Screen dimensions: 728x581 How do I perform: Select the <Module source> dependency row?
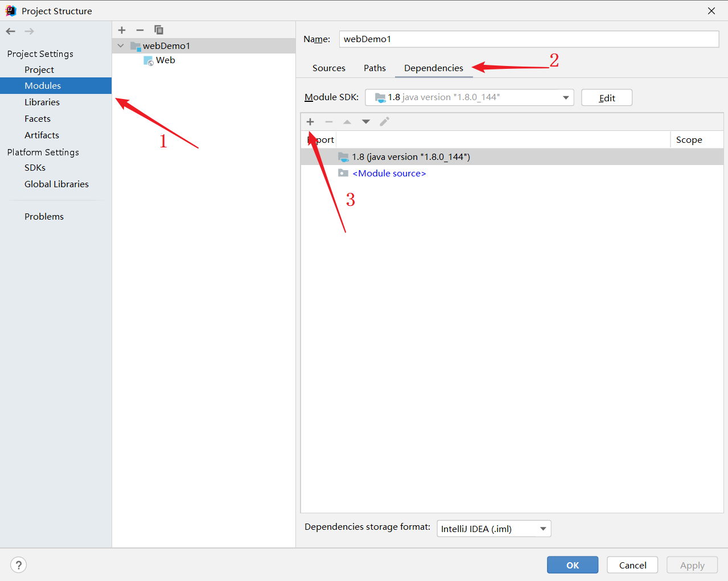tap(512, 174)
